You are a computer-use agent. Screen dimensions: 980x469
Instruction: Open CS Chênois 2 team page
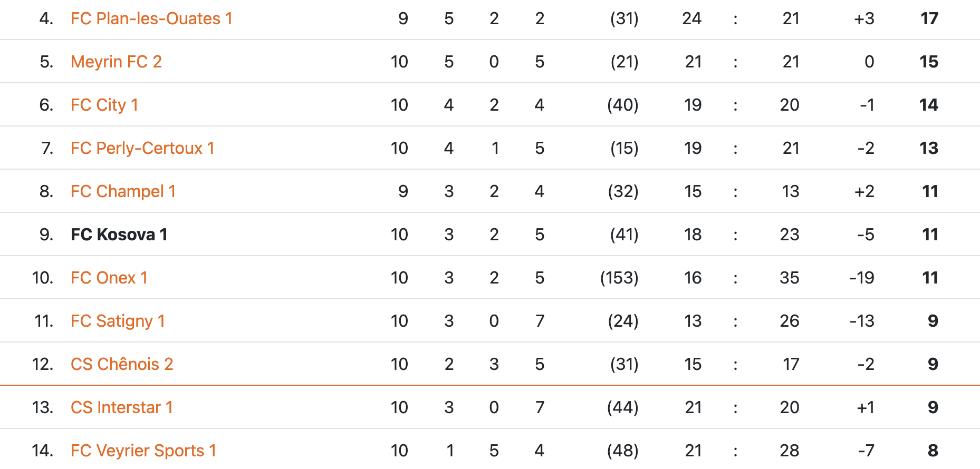122,365
